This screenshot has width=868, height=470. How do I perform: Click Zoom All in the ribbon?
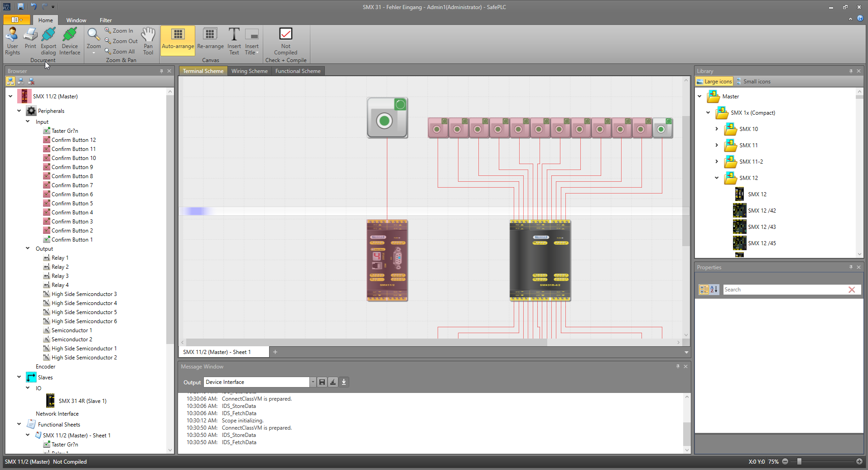click(120, 51)
